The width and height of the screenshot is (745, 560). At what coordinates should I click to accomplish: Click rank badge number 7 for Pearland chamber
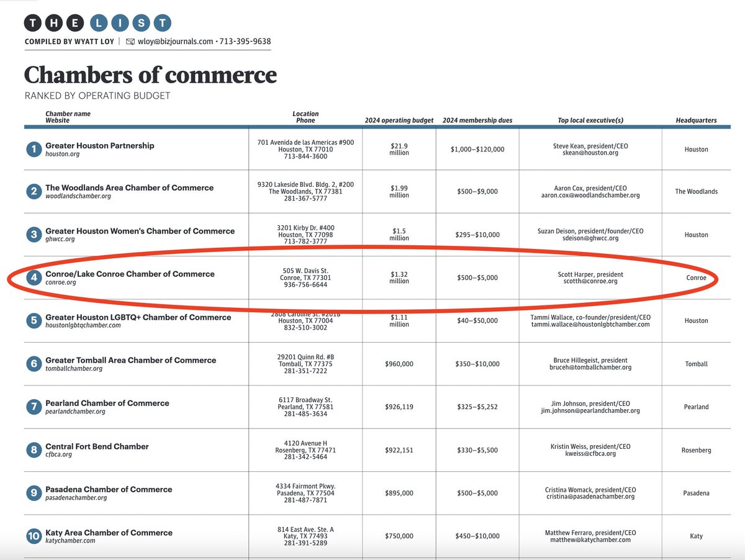pyautogui.click(x=34, y=407)
